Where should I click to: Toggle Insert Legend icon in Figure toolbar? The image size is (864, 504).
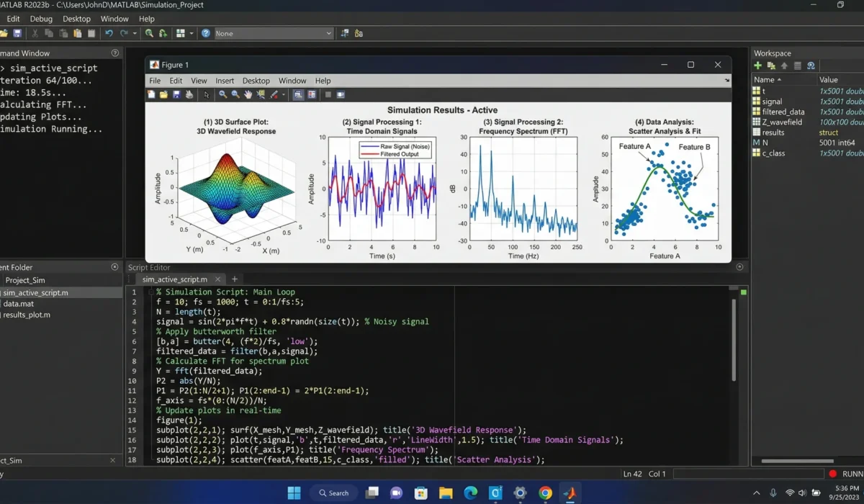pyautogui.click(x=312, y=94)
